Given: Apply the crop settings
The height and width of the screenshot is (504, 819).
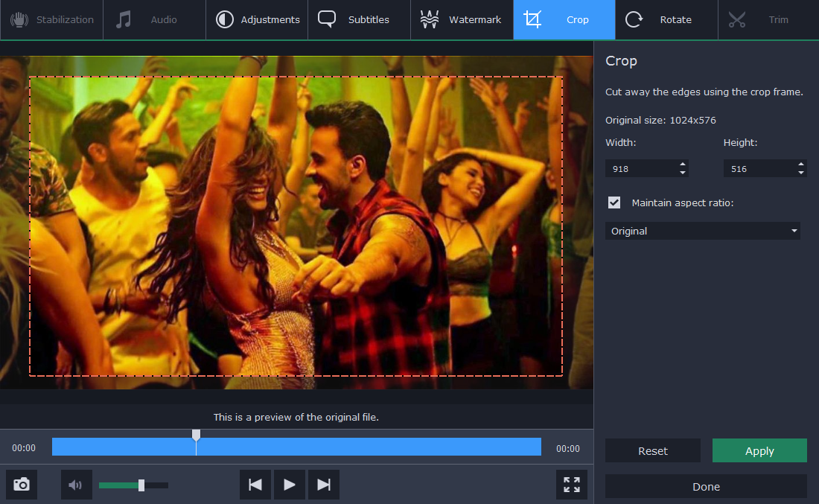Looking at the screenshot, I should [759, 450].
